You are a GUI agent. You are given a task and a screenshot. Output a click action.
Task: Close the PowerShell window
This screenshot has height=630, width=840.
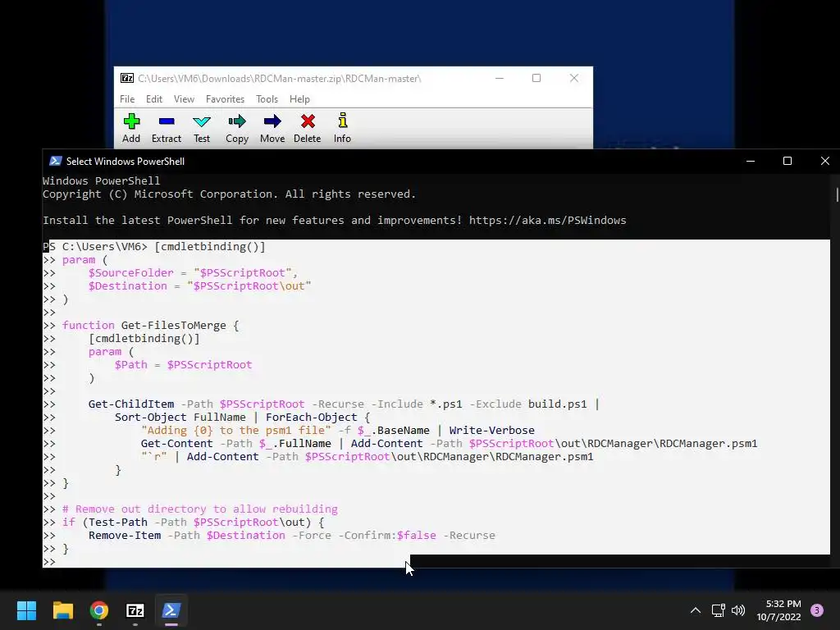(825, 161)
